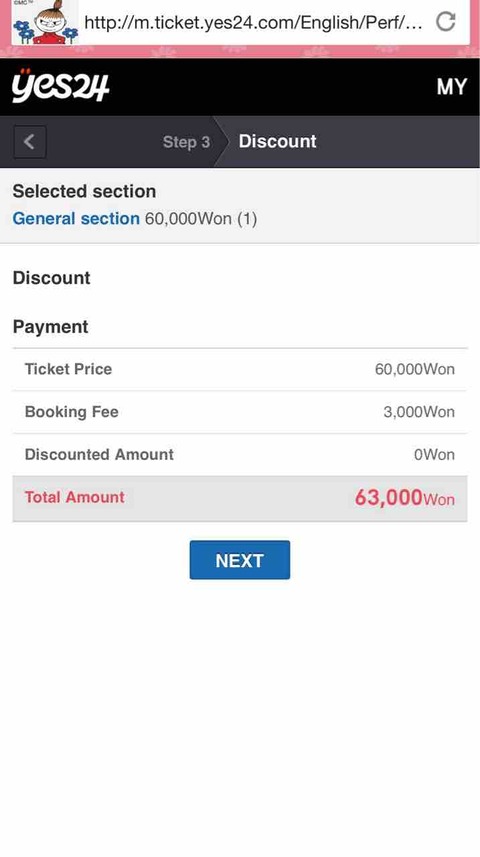Image resolution: width=480 pixels, height=857 pixels.
Task: Tap the Selected section heading
Action: pyautogui.click(x=84, y=191)
